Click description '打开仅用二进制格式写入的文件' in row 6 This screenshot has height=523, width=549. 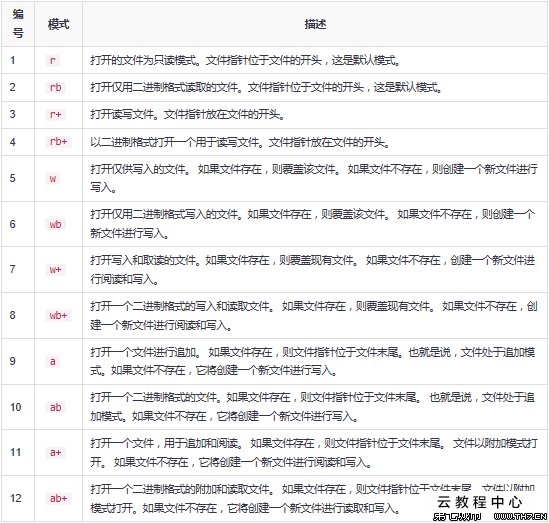(164, 214)
